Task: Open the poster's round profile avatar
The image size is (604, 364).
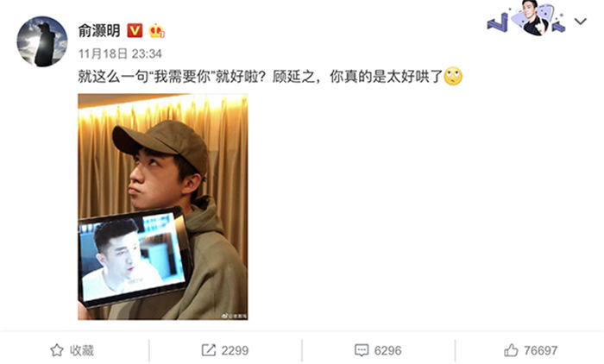Action: (42, 41)
